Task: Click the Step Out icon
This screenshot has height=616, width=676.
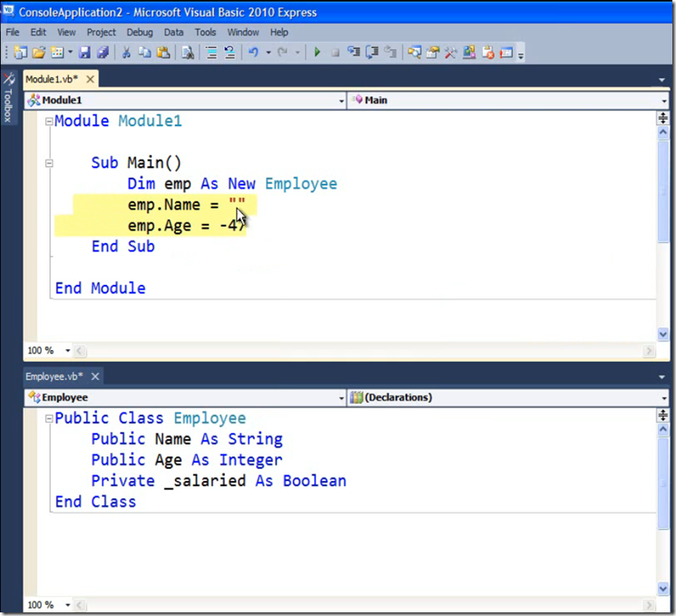Action: click(390, 53)
